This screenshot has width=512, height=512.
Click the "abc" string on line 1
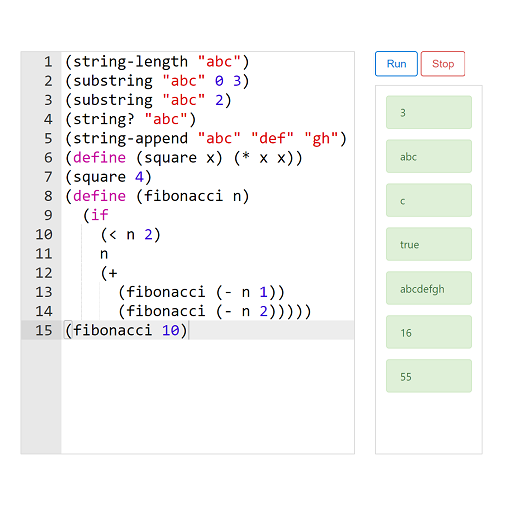coord(219,62)
